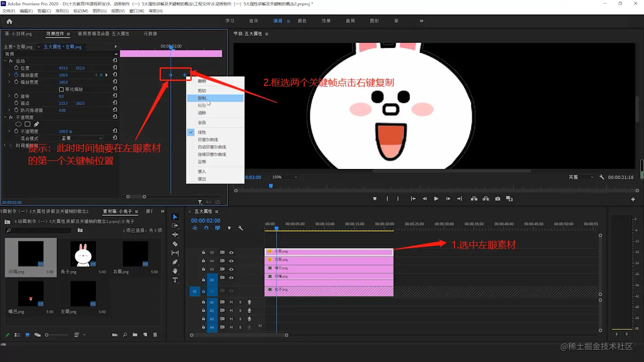Screen dimensions: 644x362
Task: Open Program Monitor wrench settings
Action: (x=602, y=177)
